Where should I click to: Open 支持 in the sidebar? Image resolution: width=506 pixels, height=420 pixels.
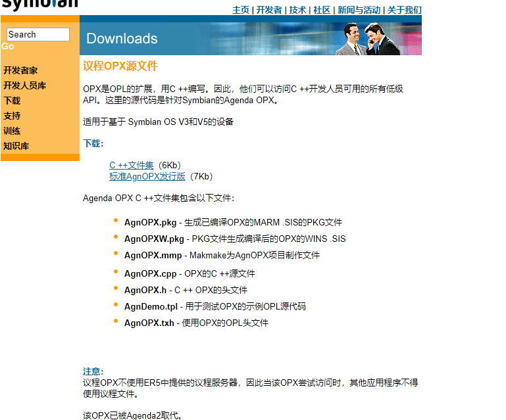[x=12, y=116]
